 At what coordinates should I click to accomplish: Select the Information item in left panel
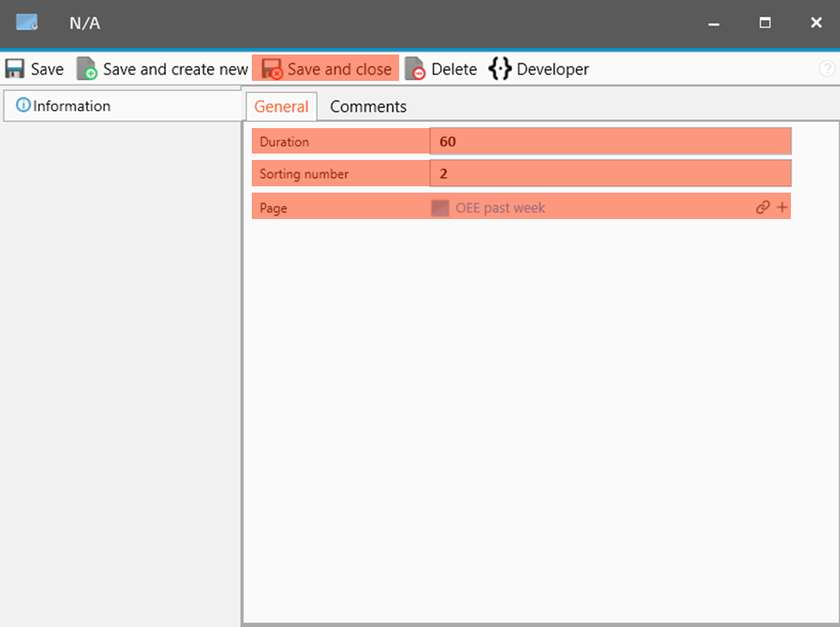[64, 106]
